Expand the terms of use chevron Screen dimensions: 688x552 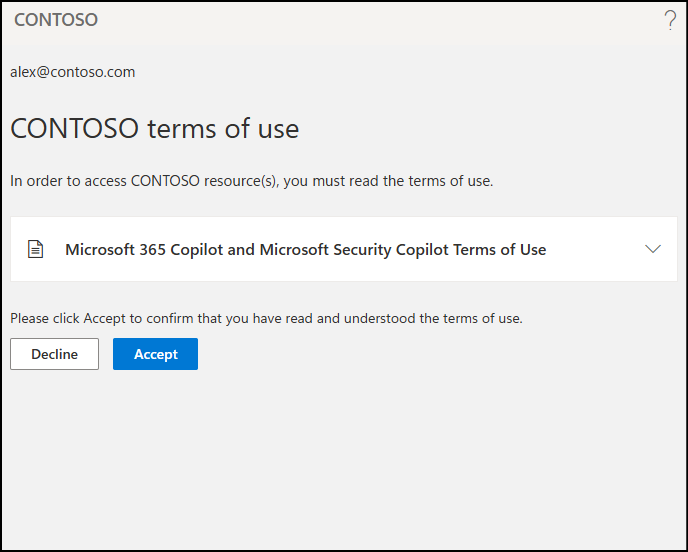coord(653,249)
